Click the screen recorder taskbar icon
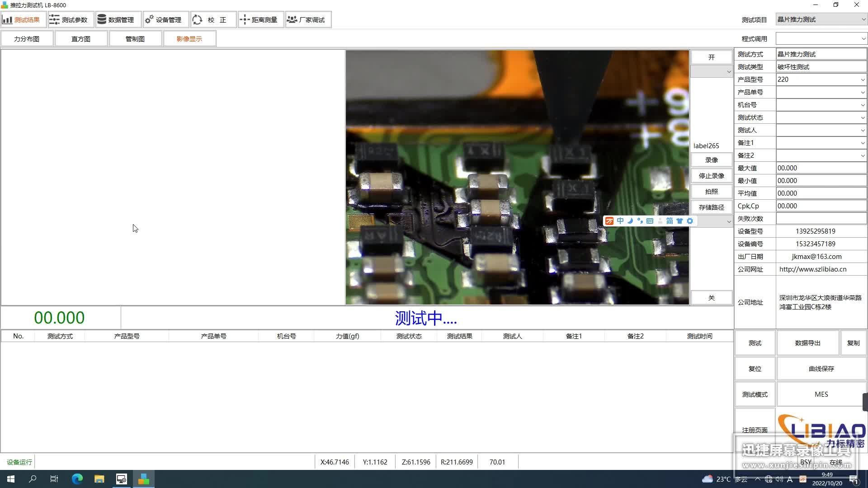 coord(122,479)
